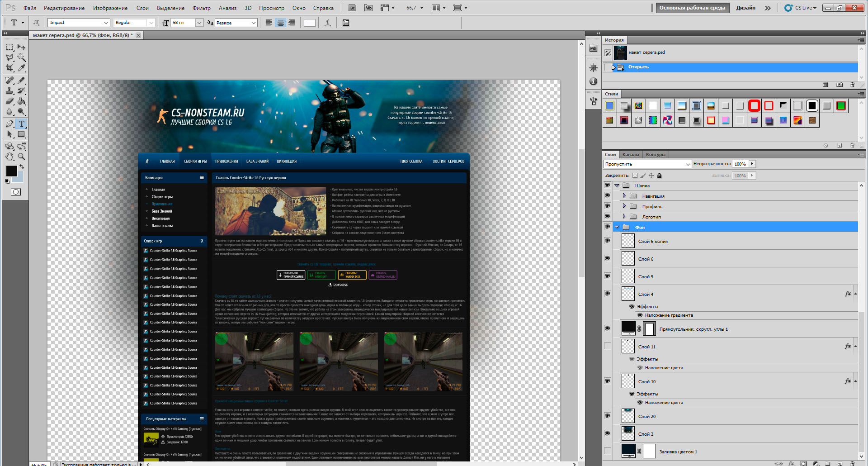Select the Paint Bucket tool
The height and width of the screenshot is (466, 868).
point(21,101)
